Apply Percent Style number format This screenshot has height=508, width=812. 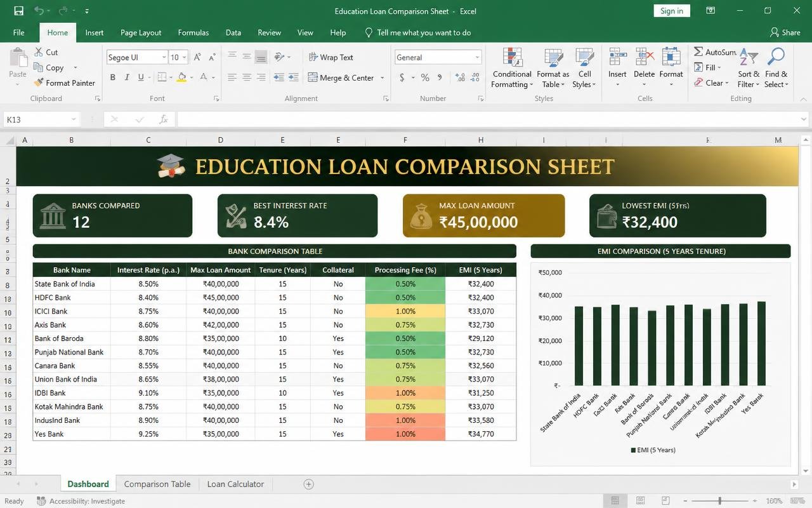click(x=425, y=77)
